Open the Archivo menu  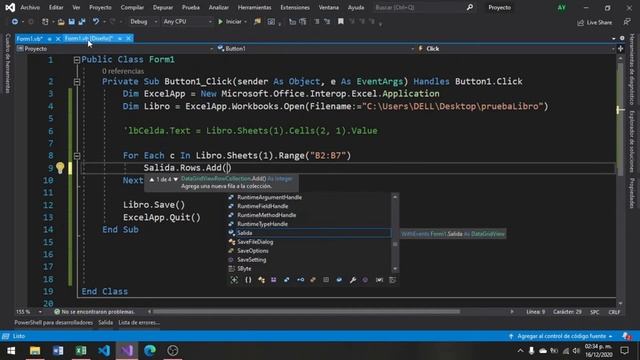(30, 7)
